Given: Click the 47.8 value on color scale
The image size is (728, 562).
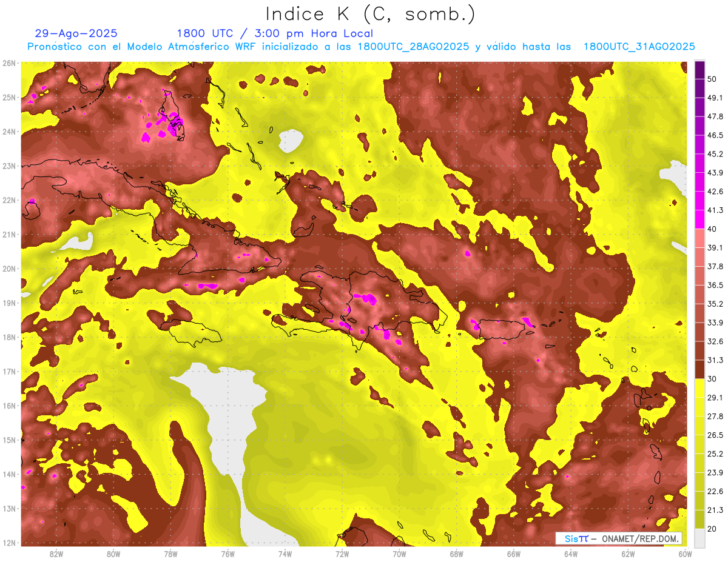Looking at the screenshot, I should coord(715,116).
